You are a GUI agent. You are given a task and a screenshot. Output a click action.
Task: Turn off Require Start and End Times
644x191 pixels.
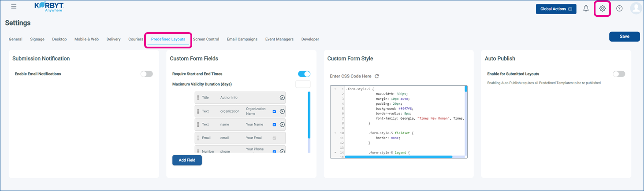pos(304,74)
